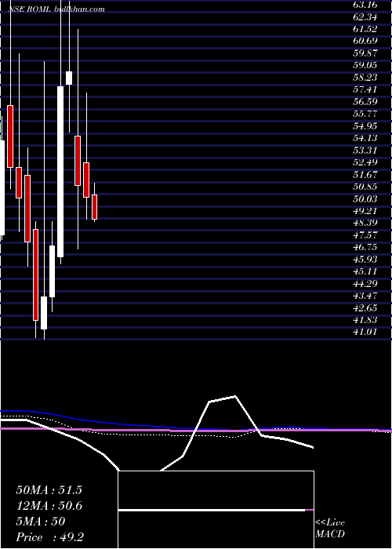392x549 pixels.
Task: Click the peak of the white MACD line
Action: tap(235, 396)
